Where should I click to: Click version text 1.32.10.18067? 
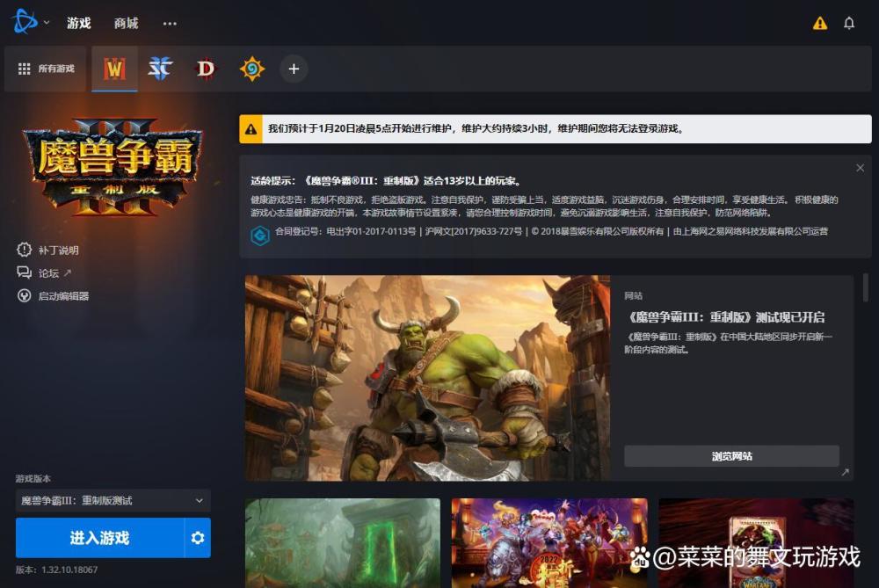(x=69, y=570)
